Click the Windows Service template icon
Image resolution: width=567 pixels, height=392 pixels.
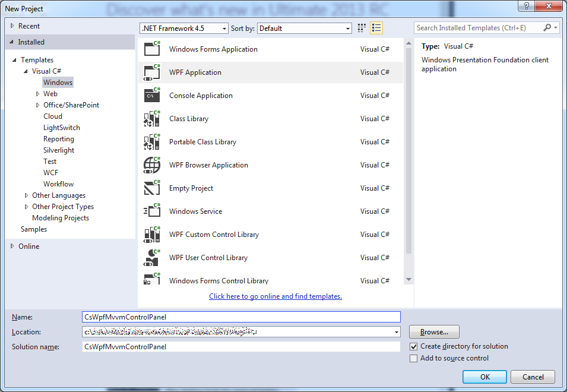[x=152, y=211]
